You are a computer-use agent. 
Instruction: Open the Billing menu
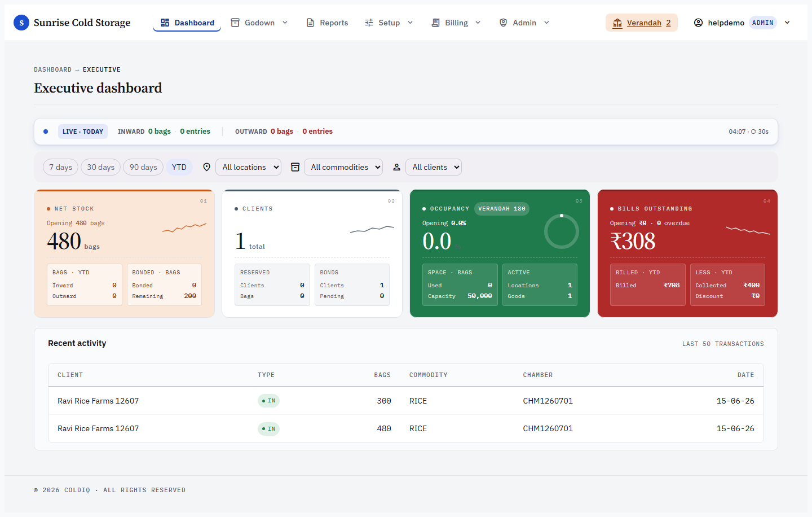pos(456,23)
